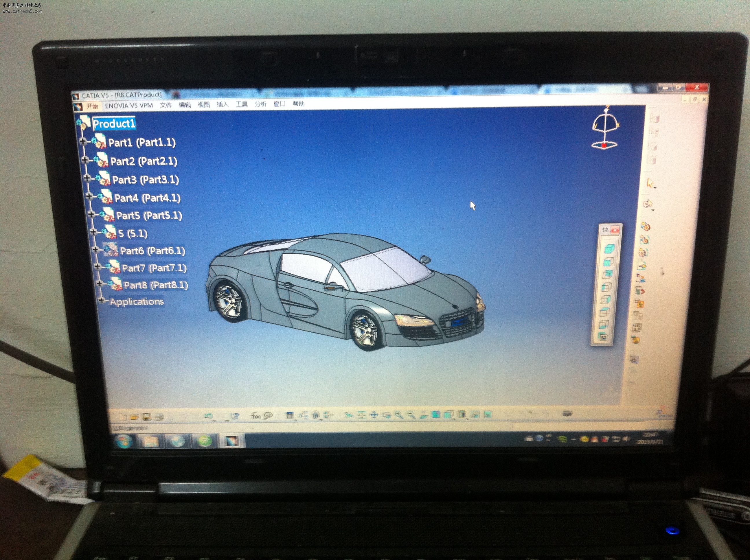The image size is (750, 560).
Task: Select Bottom view in floating Quick View toolbar
Action: [x=604, y=325]
